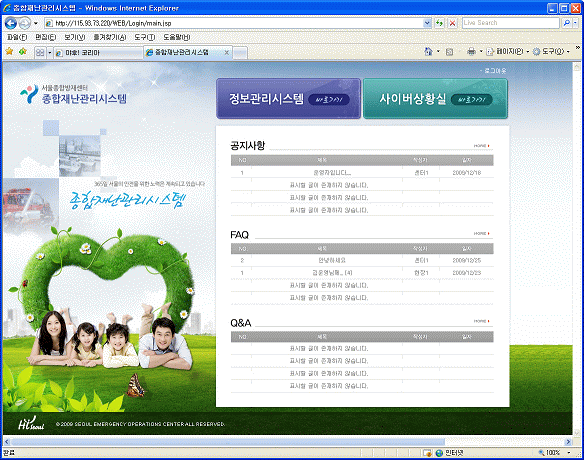Click the 100% zoom level button
Image resolution: width=584 pixels, height=460 pixels.
click(x=549, y=453)
